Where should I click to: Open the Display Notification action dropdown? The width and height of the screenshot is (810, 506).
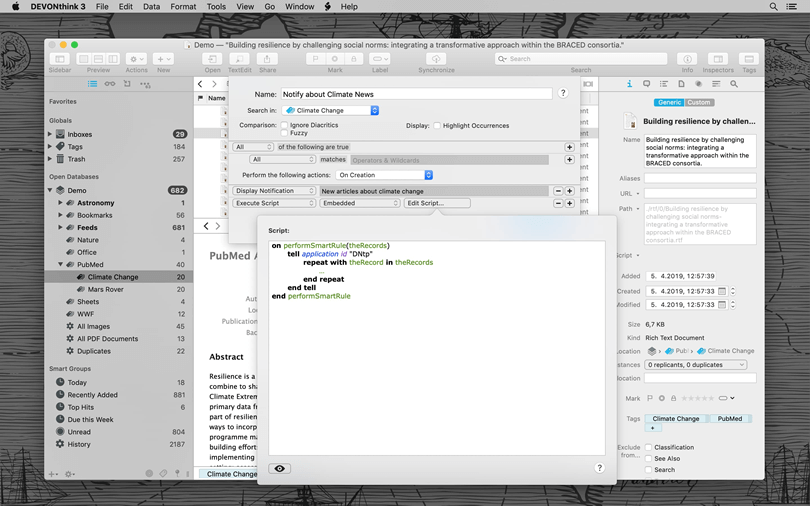(x=274, y=191)
